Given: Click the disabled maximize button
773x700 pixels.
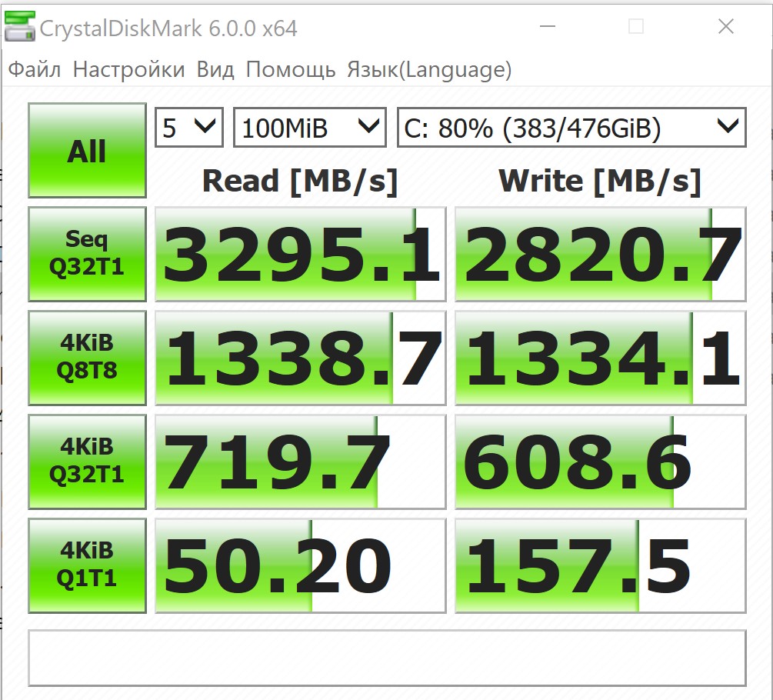Looking at the screenshot, I should pyautogui.click(x=636, y=26).
